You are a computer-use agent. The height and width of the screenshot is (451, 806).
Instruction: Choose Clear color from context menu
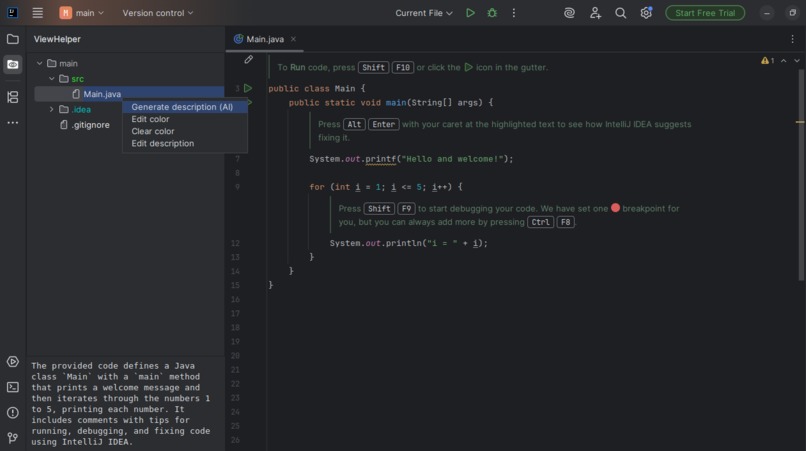click(185, 131)
